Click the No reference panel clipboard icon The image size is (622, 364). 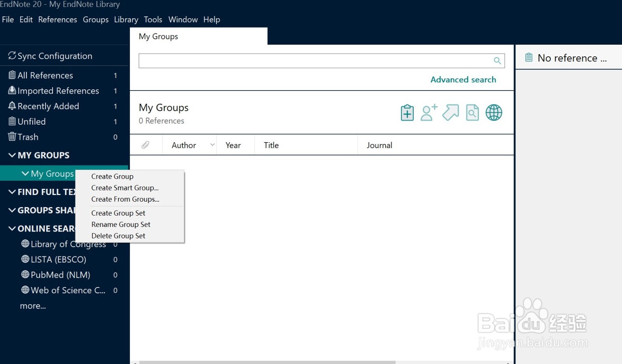529,57
